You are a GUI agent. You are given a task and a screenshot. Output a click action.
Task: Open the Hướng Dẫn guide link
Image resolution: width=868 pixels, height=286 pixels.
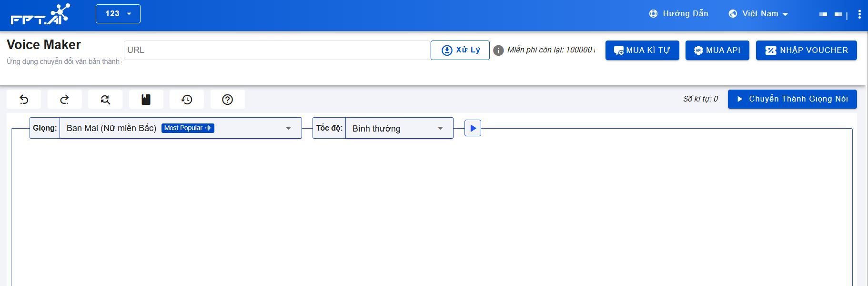click(x=678, y=14)
